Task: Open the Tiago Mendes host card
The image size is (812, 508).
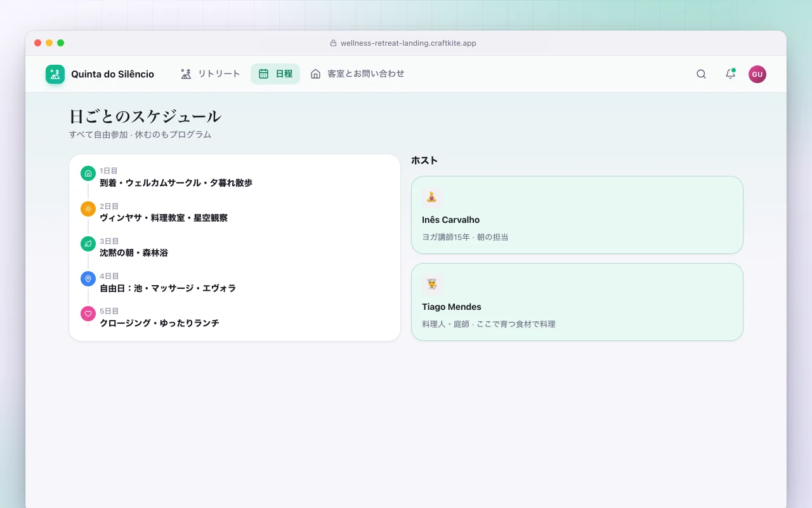Action: click(x=577, y=302)
